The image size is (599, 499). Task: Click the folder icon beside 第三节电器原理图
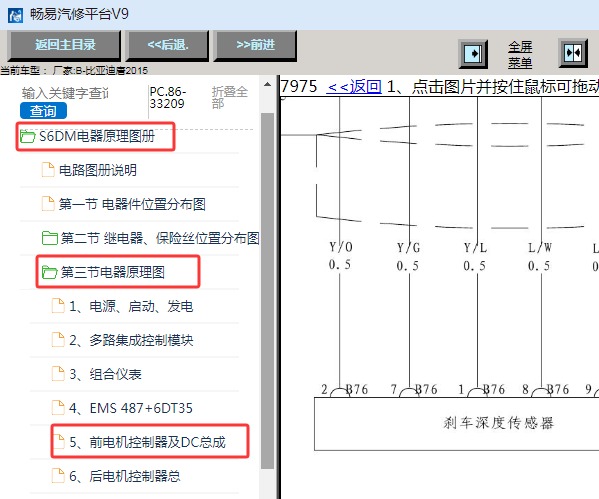coord(50,272)
